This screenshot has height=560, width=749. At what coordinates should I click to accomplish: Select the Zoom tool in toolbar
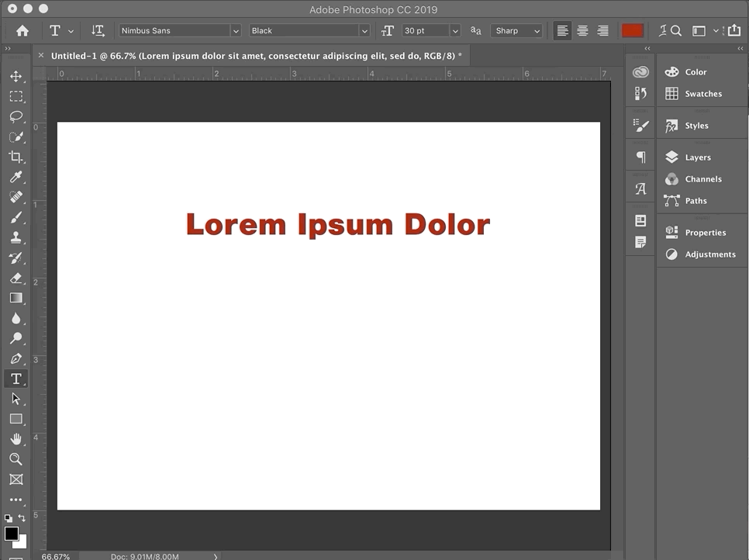tap(16, 459)
